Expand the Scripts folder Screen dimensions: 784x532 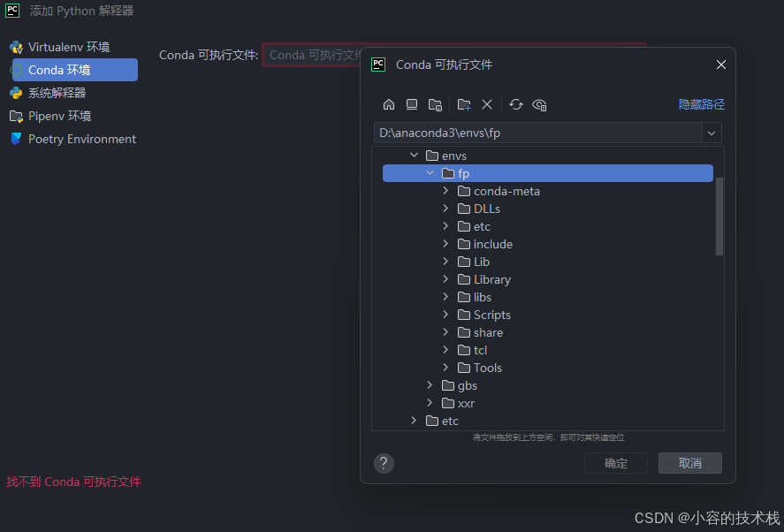445,315
